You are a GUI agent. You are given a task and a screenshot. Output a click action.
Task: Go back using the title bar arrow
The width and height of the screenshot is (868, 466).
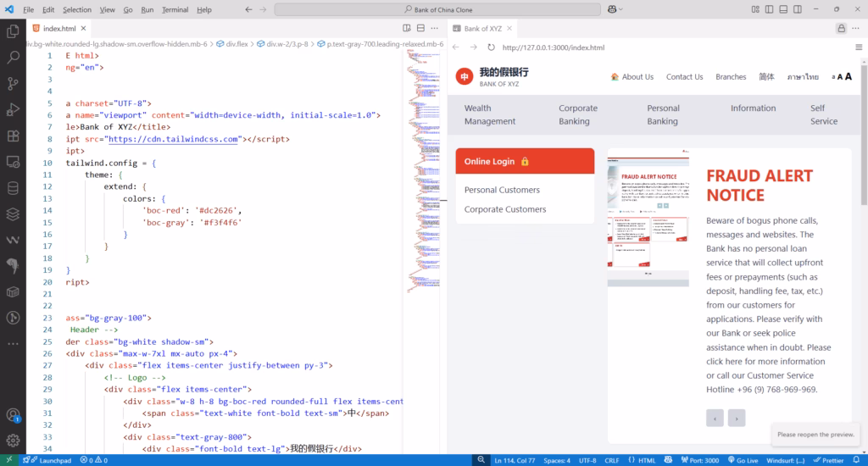[x=248, y=9]
